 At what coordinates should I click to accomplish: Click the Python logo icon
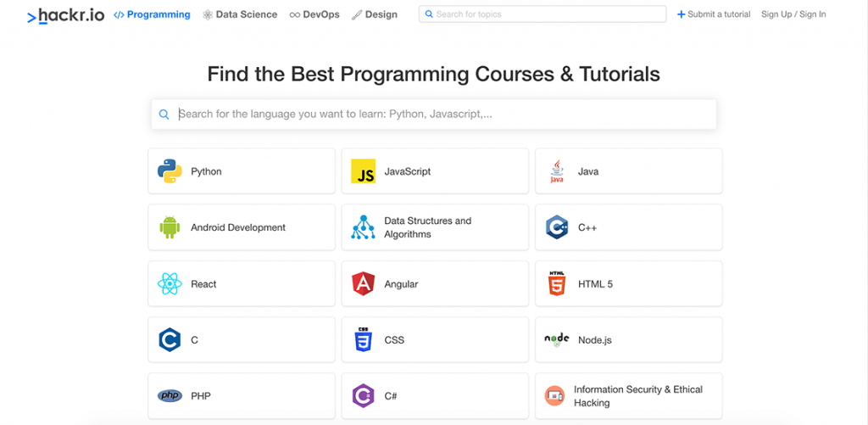170,171
